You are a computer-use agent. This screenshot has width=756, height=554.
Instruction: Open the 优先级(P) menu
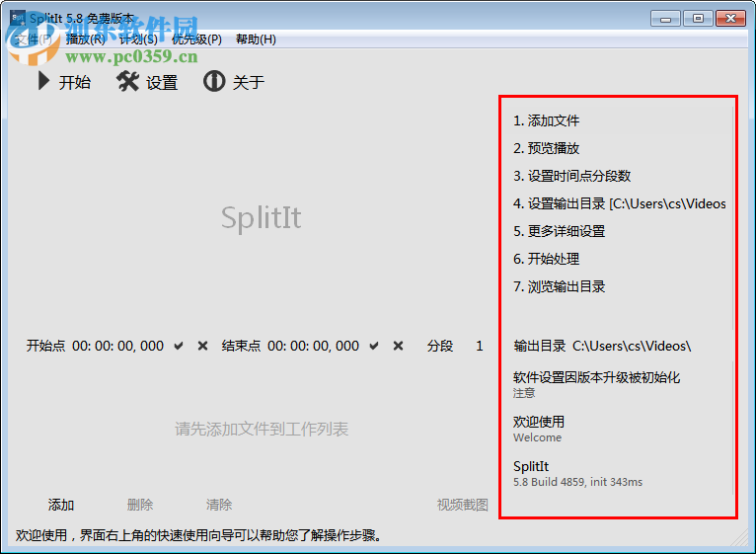(196, 40)
